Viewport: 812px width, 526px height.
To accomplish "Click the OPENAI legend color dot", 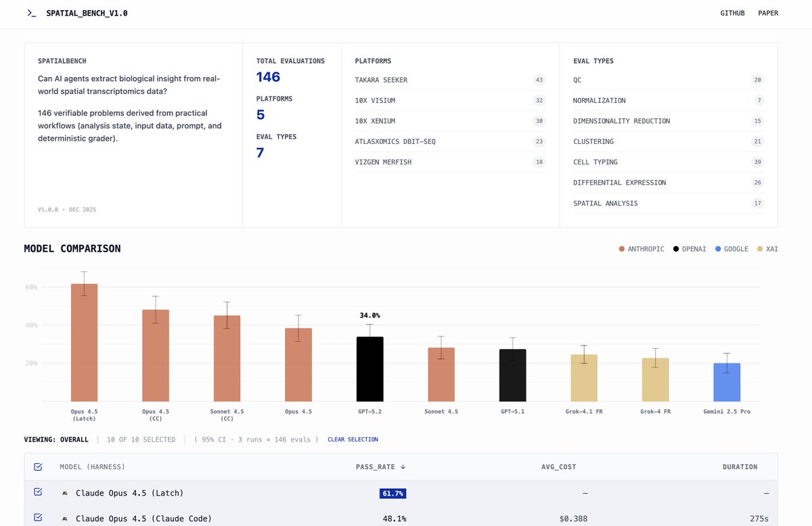I will coord(676,249).
